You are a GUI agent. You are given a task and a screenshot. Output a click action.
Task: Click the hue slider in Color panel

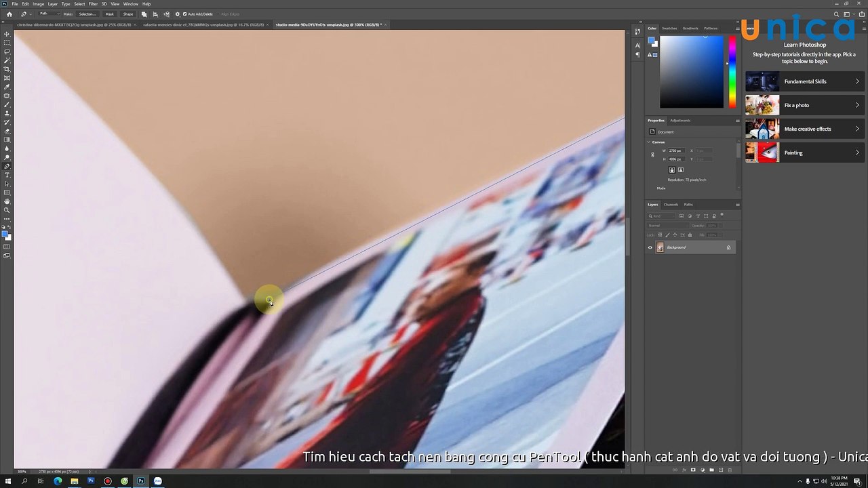(x=732, y=72)
